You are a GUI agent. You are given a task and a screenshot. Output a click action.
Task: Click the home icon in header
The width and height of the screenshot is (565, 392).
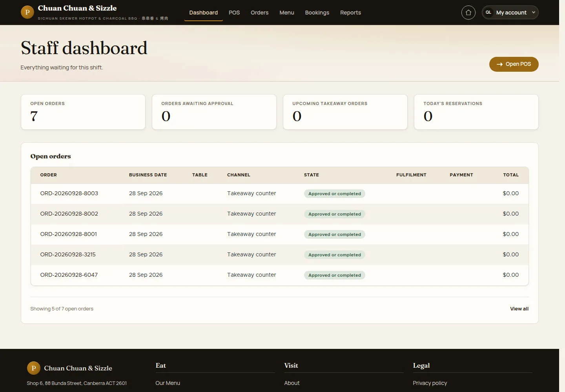coord(468,13)
